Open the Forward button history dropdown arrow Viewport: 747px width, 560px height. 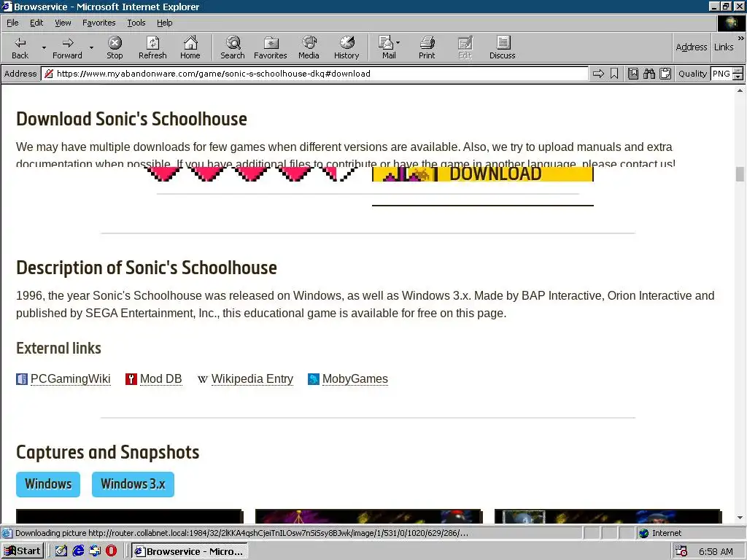[91, 47]
